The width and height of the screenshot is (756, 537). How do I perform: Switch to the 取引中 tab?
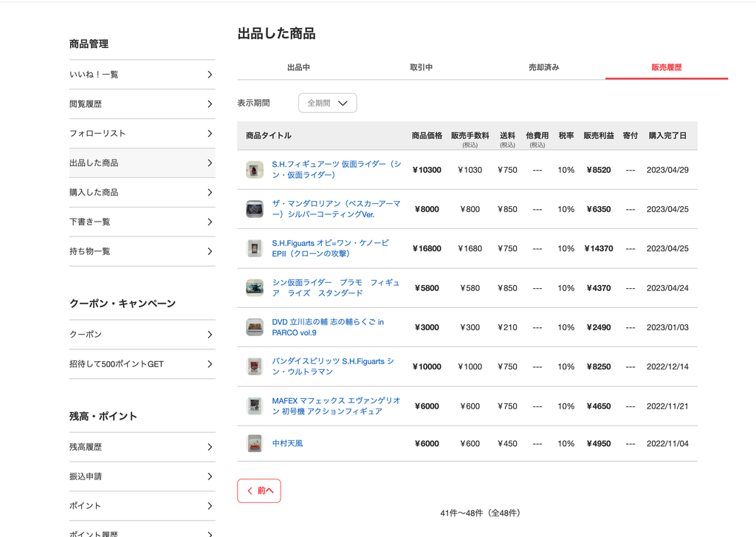coord(421,67)
